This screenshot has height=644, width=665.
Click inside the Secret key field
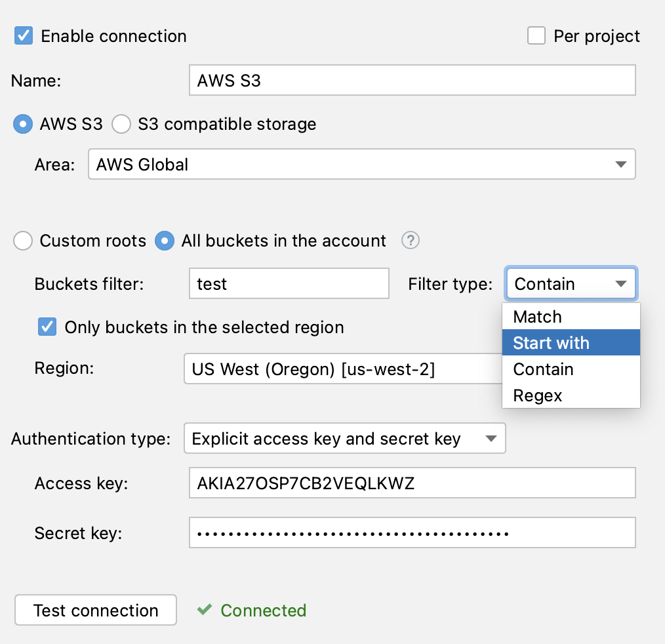point(412,533)
